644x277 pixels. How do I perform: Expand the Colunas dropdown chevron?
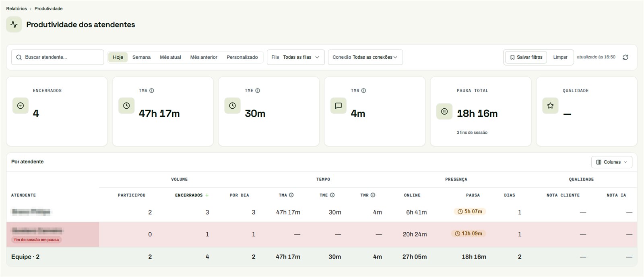(625, 162)
